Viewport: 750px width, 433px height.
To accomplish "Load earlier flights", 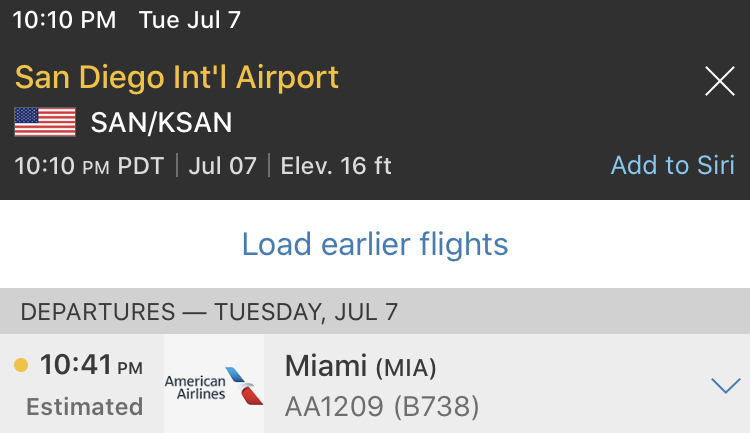I will [x=375, y=244].
